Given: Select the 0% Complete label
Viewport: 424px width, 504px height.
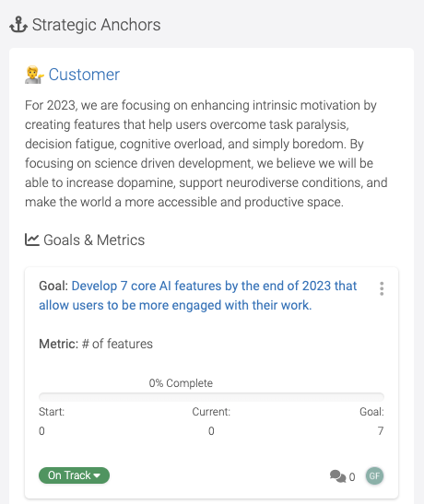Looking at the screenshot, I should [x=181, y=383].
